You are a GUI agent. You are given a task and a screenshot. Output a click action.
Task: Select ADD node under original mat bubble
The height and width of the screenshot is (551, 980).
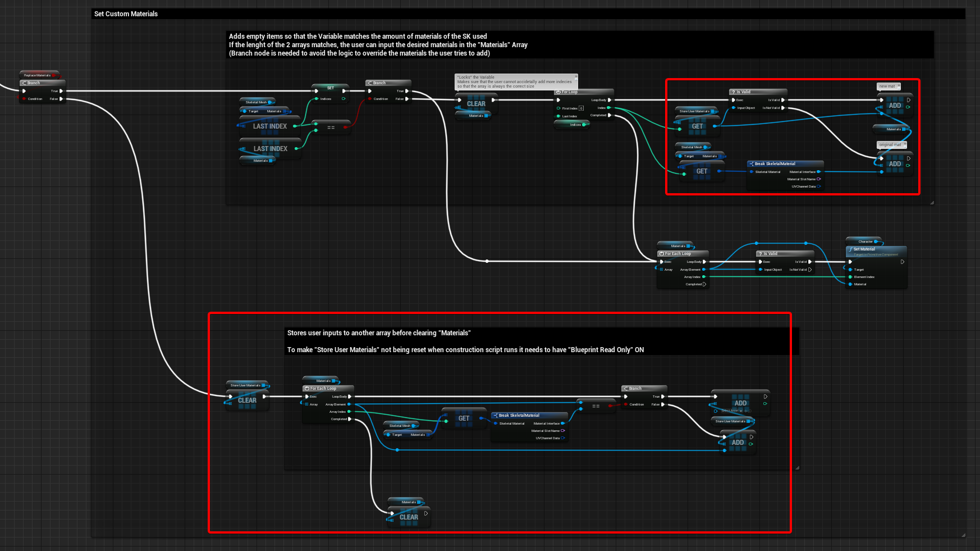point(895,163)
